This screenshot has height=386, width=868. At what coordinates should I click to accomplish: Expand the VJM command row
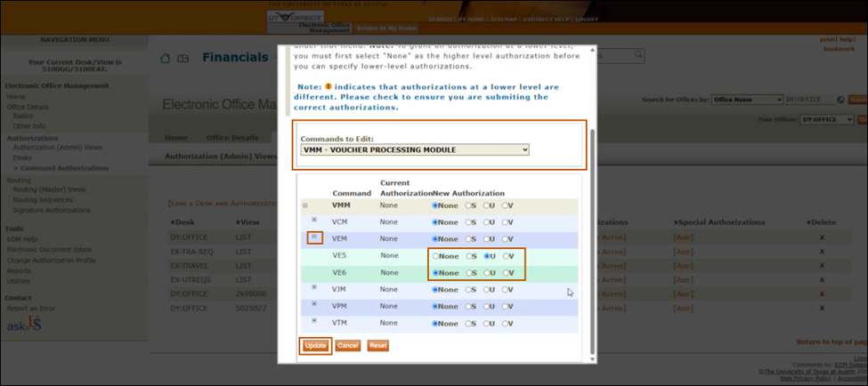point(314,287)
